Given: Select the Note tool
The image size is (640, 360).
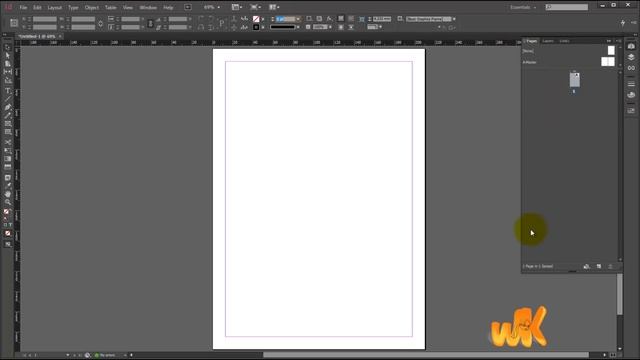Looking at the screenshot, I should pyautogui.click(x=8, y=178).
